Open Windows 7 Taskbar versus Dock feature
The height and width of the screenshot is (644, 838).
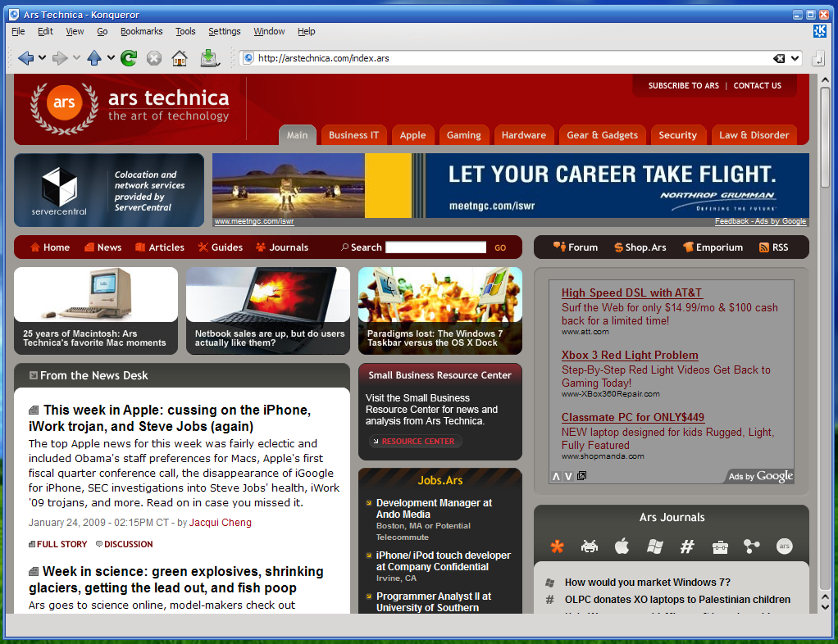coord(439,311)
